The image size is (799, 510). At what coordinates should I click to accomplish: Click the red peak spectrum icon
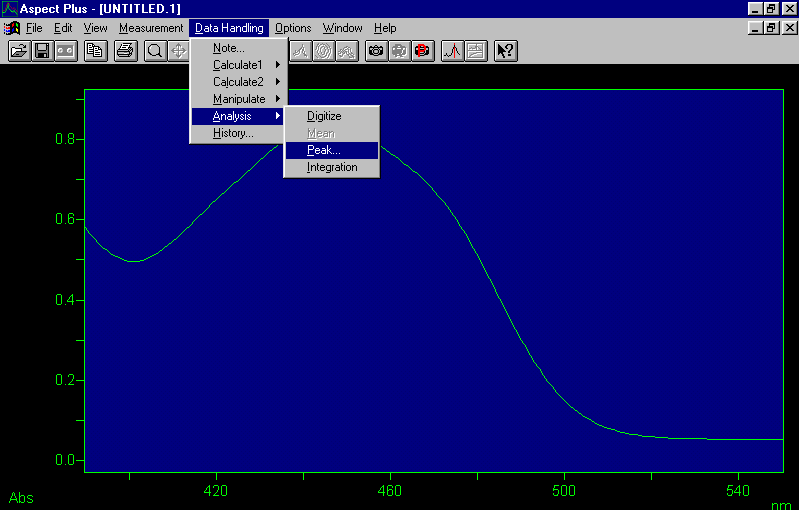pos(452,50)
